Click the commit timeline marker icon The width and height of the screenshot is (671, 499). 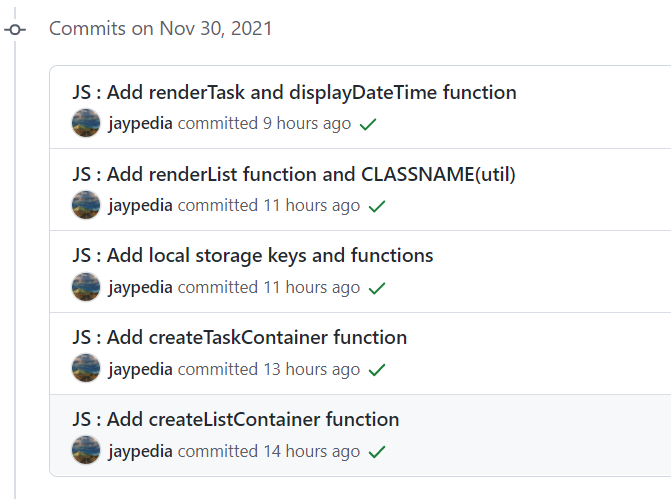coord(15,30)
